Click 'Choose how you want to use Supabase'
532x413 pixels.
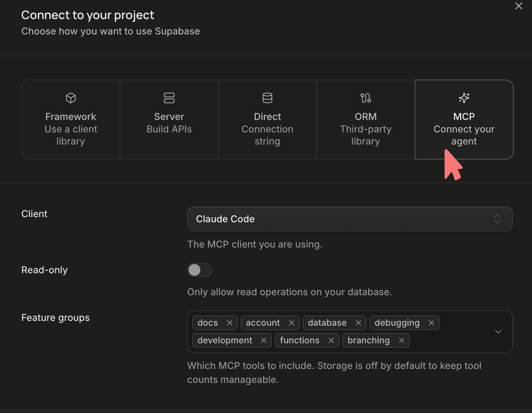[110, 31]
